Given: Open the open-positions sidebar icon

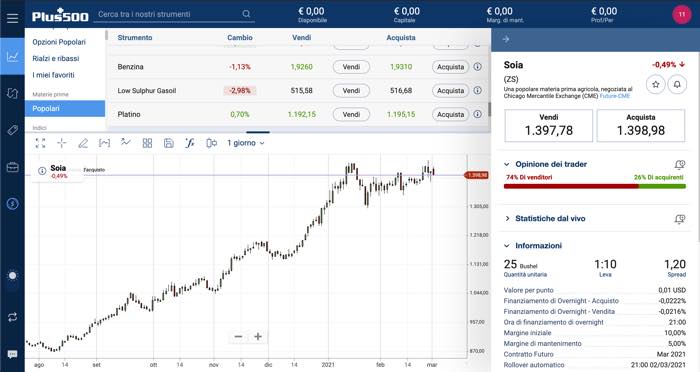Looking at the screenshot, I should coord(12,93).
